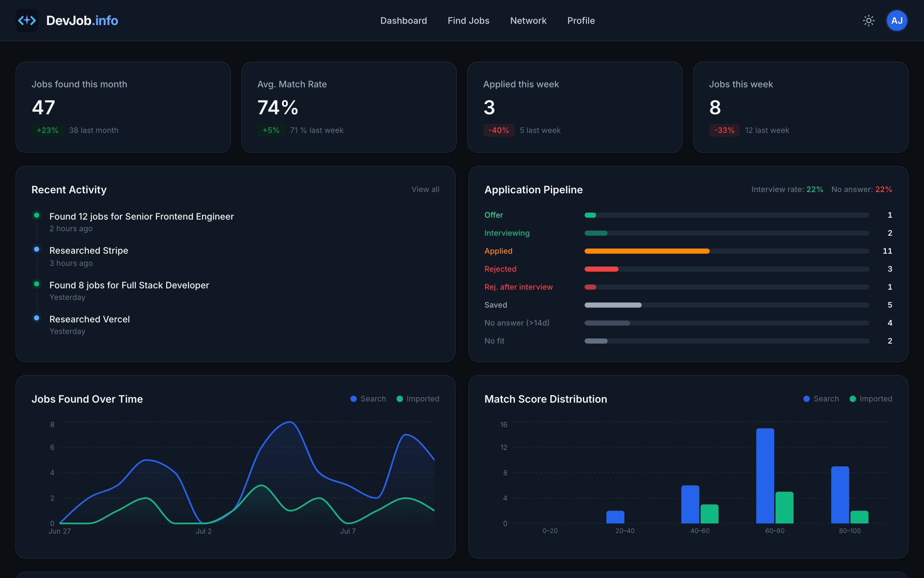Screen dimensions: 924x578
Task: Click the Match Score Distribution heading
Action: (x=546, y=399)
